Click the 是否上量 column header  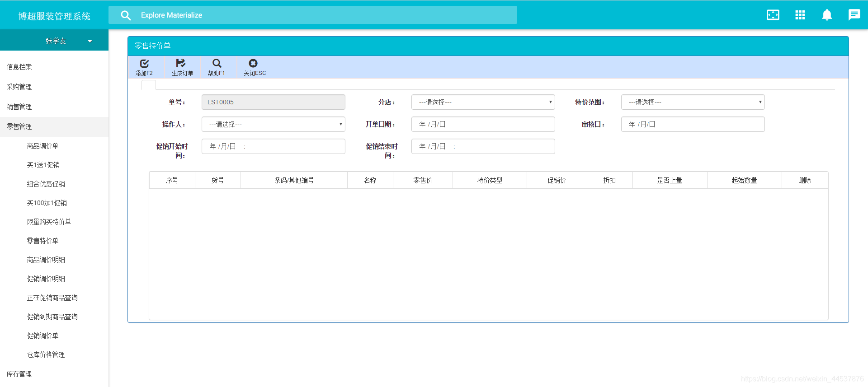670,180
